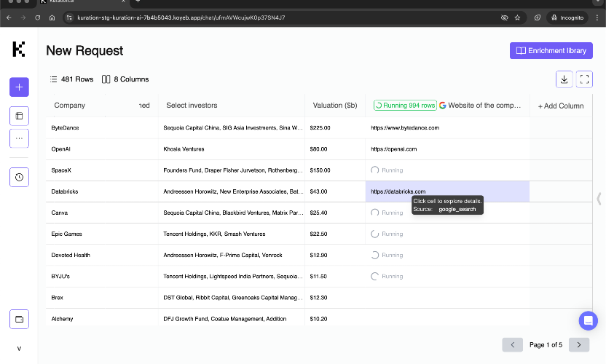Click the OpenAI company cell
This screenshot has width=606, height=364.
click(x=102, y=149)
